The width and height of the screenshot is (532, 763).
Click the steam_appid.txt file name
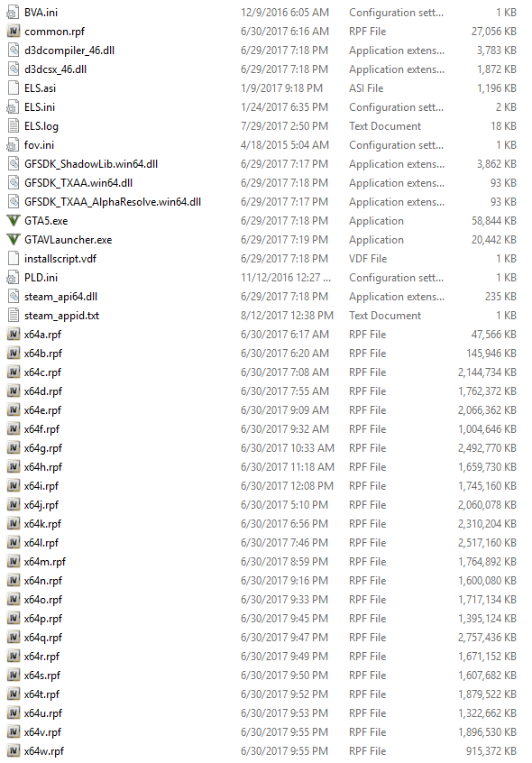click(61, 316)
